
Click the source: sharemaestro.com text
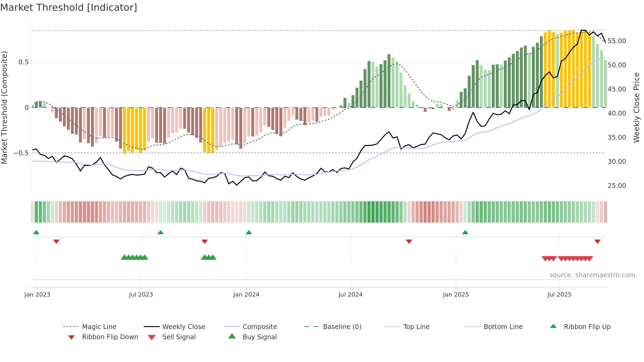pyautogui.click(x=592, y=275)
